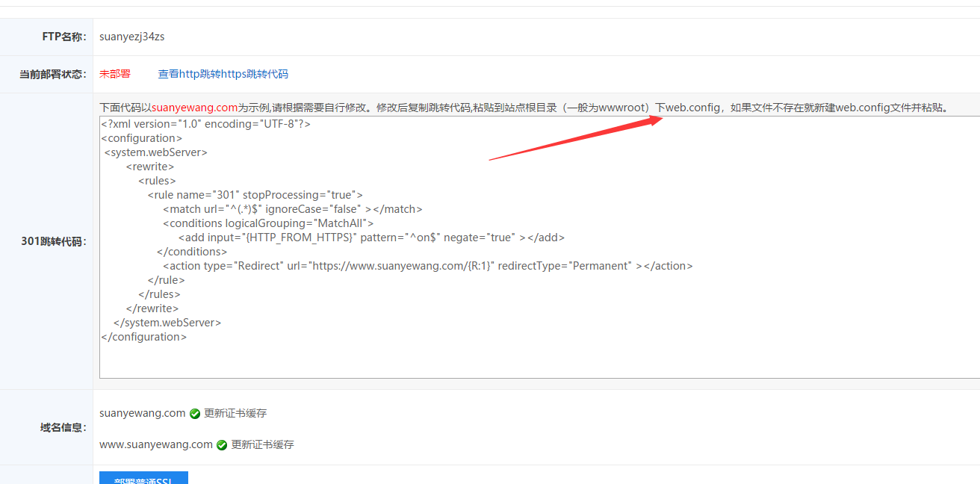Screen dimensions: 980x484
Task: Click the red arrow tip pointing to web.config
Action: tap(660, 118)
